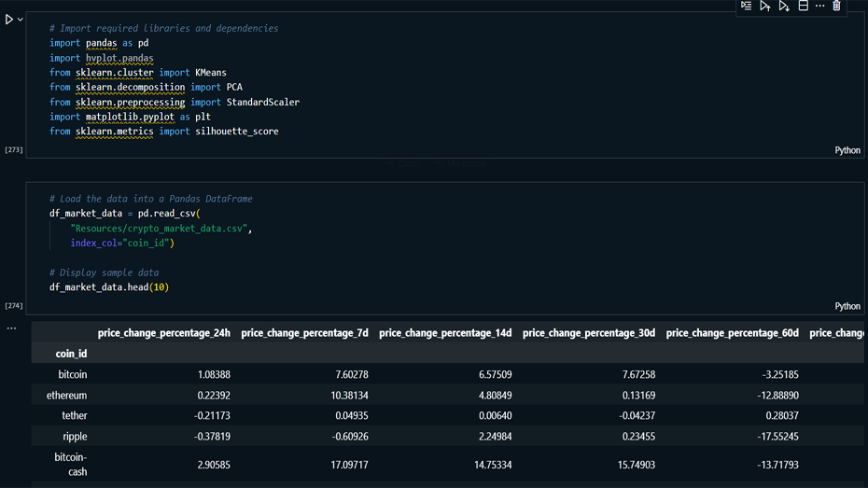Click the silhouette_score import line
The height and width of the screenshot is (488, 868).
(x=163, y=132)
